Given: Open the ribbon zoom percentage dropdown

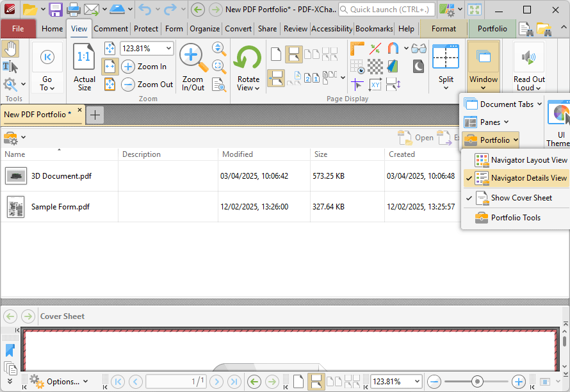Looking at the screenshot, I should click(168, 48).
